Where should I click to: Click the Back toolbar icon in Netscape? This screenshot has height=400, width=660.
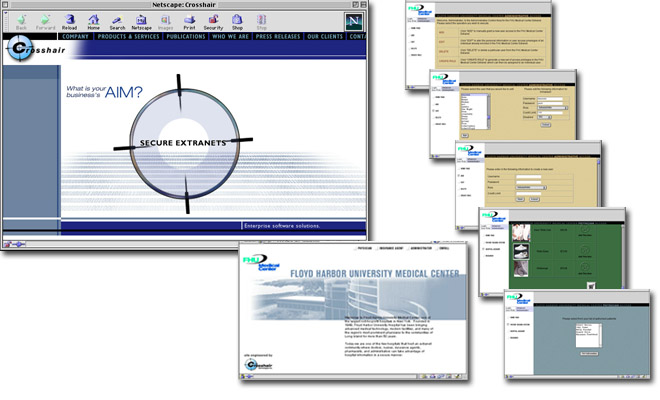pyautogui.click(x=21, y=22)
